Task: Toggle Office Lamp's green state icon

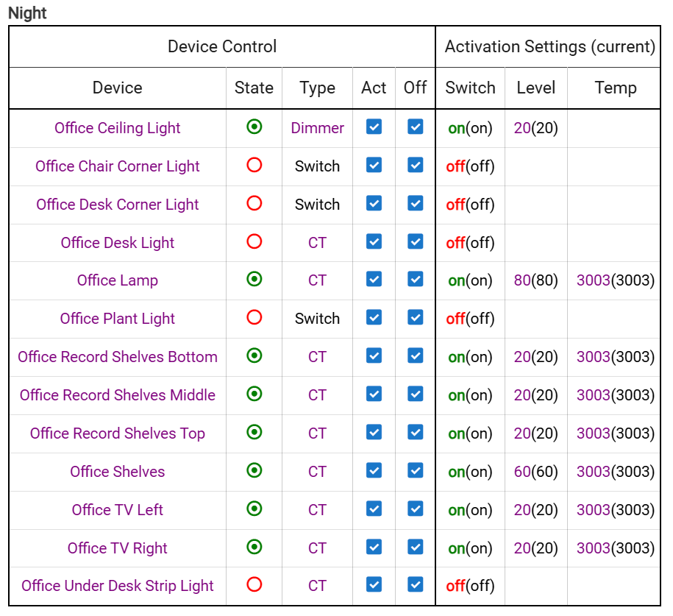Action: pos(254,279)
